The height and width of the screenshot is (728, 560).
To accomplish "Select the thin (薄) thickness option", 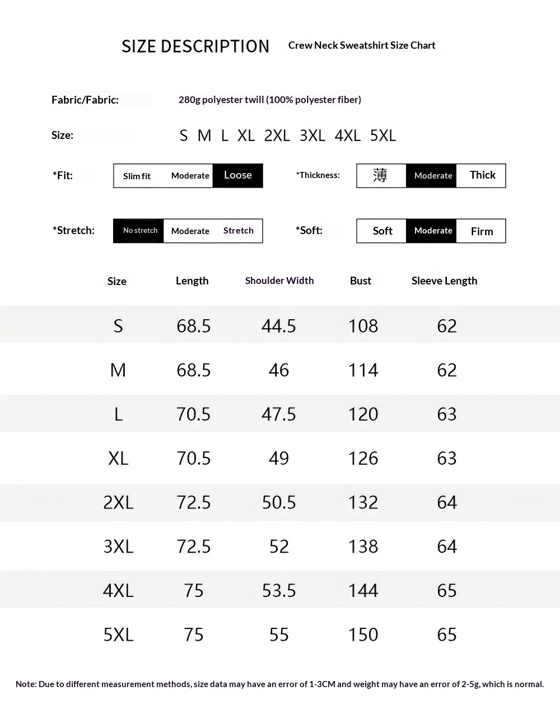I will [380, 175].
